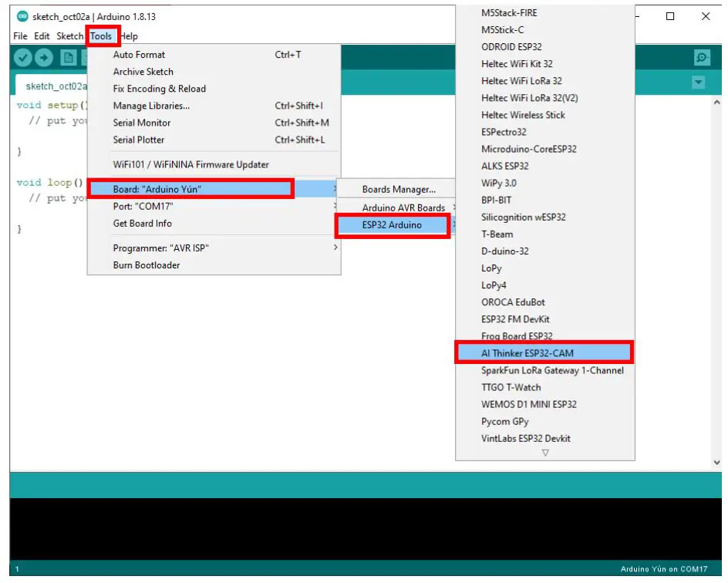This screenshot has width=728, height=583.
Task: Select WEMOS D1 MINI ESP32 board
Action: click(545, 404)
